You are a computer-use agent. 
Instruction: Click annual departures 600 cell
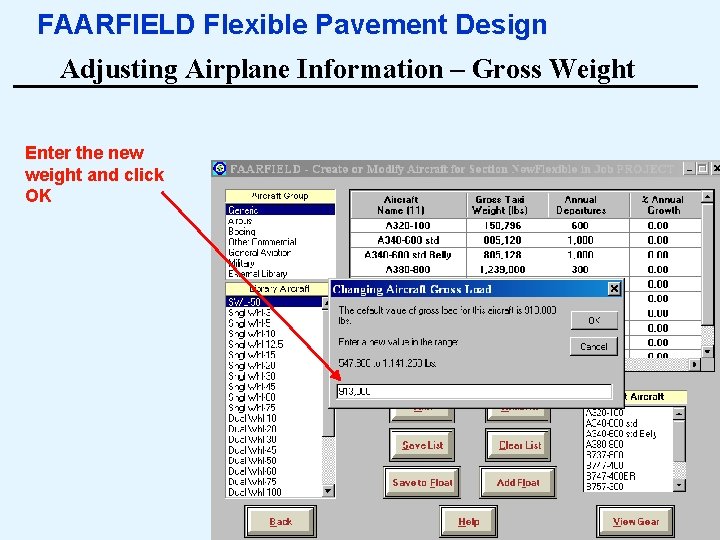tap(581, 225)
